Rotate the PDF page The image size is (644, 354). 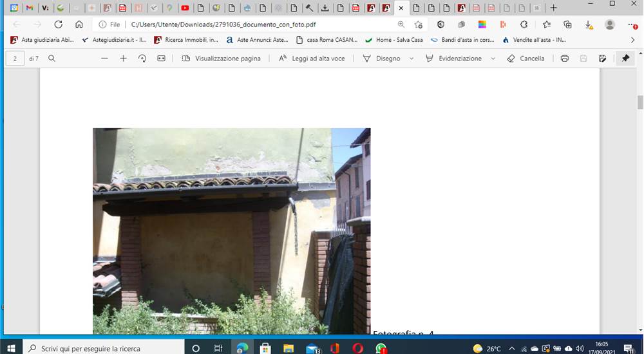142,59
